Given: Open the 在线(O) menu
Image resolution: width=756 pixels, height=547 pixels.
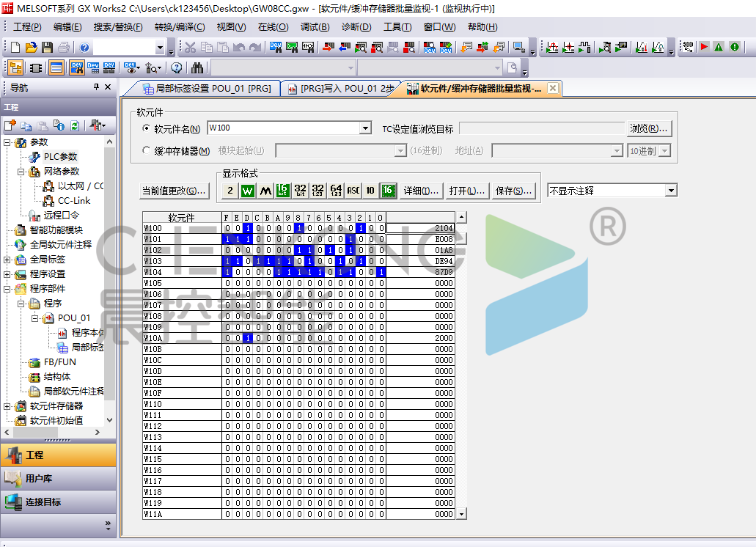Looking at the screenshot, I should (x=274, y=27).
